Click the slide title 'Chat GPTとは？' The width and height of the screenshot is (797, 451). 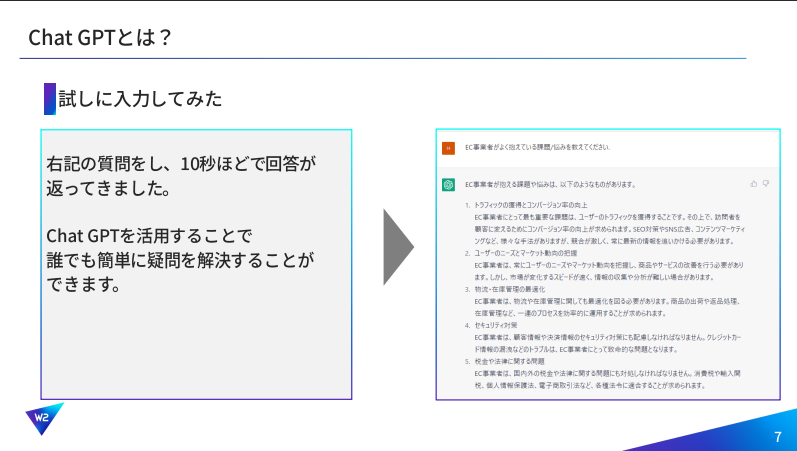coord(101,38)
